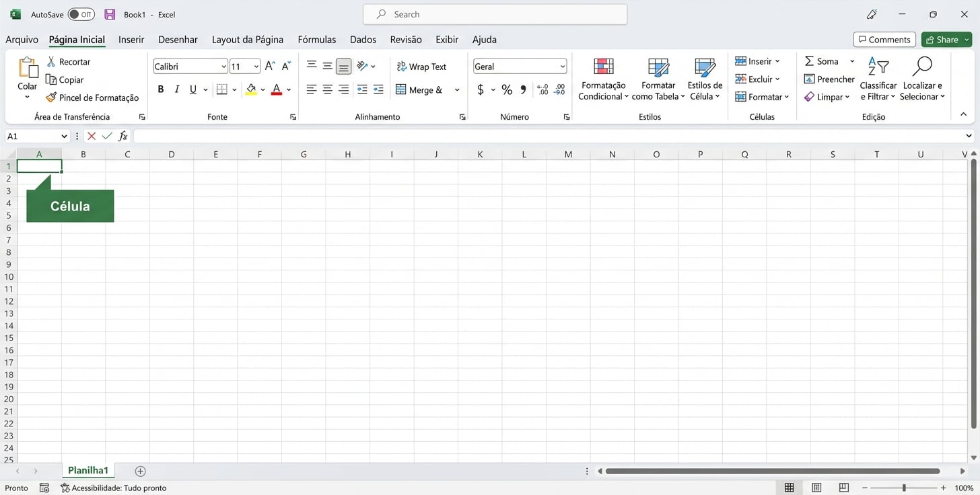The height and width of the screenshot is (495, 980).
Task: Decrease decimal places
Action: pyautogui.click(x=559, y=89)
